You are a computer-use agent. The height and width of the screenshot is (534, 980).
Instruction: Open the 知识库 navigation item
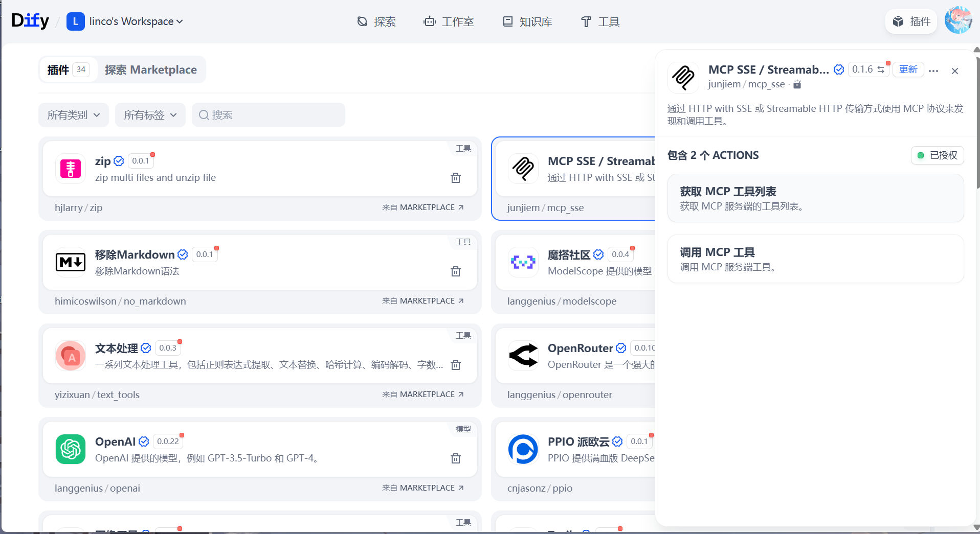(x=527, y=21)
